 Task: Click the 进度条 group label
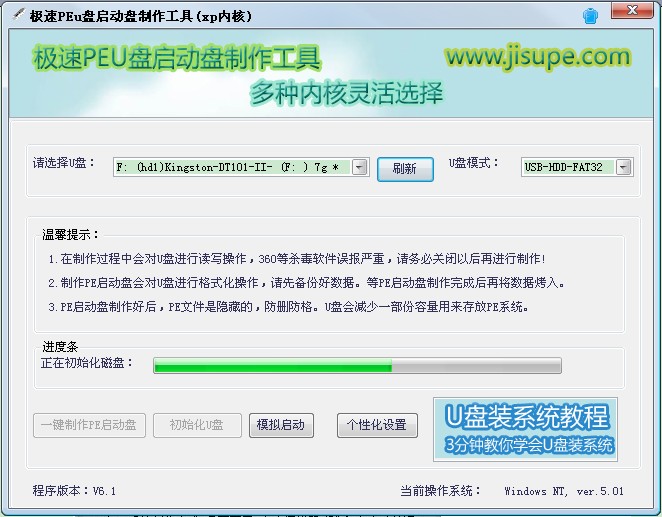click(x=60, y=347)
